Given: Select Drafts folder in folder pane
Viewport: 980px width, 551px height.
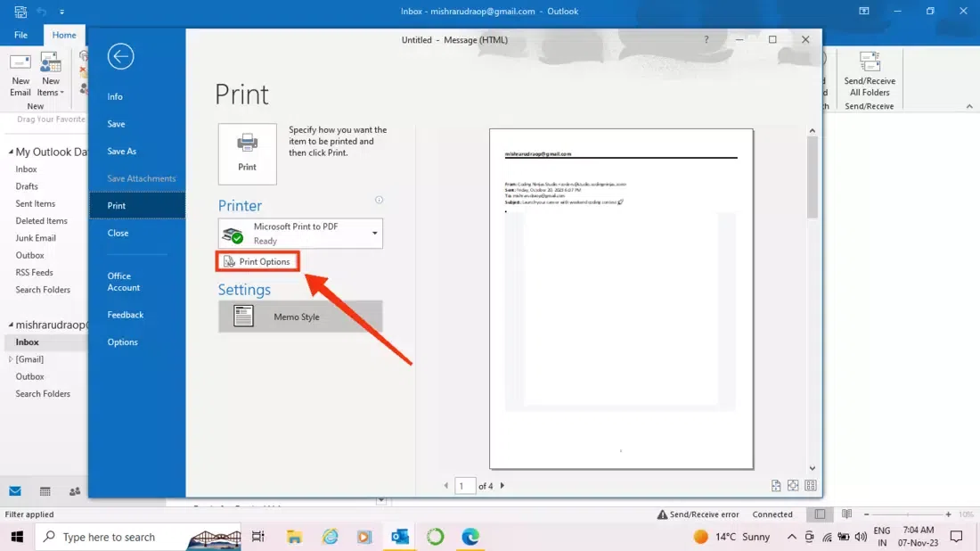Looking at the screenshot, I should point(27,186).
